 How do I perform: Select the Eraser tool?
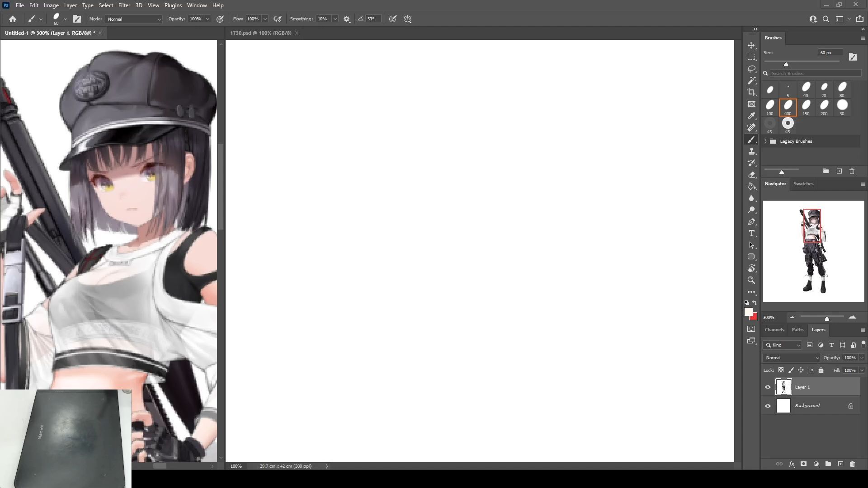pyautogui.click(x=751, y=175)
